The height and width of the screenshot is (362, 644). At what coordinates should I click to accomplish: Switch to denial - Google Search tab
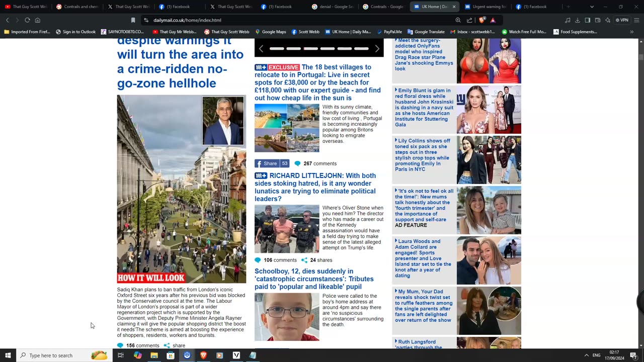(332, 7)
